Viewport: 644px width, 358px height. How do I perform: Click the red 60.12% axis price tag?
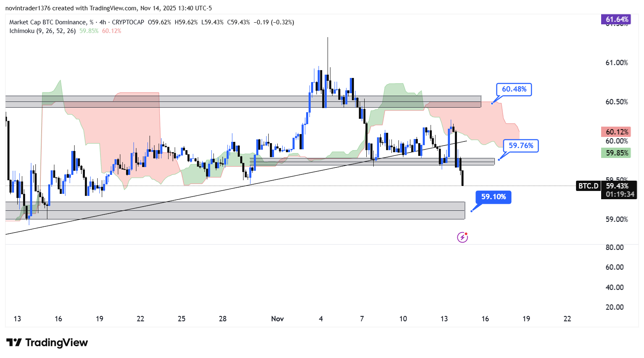click(616, 132)
